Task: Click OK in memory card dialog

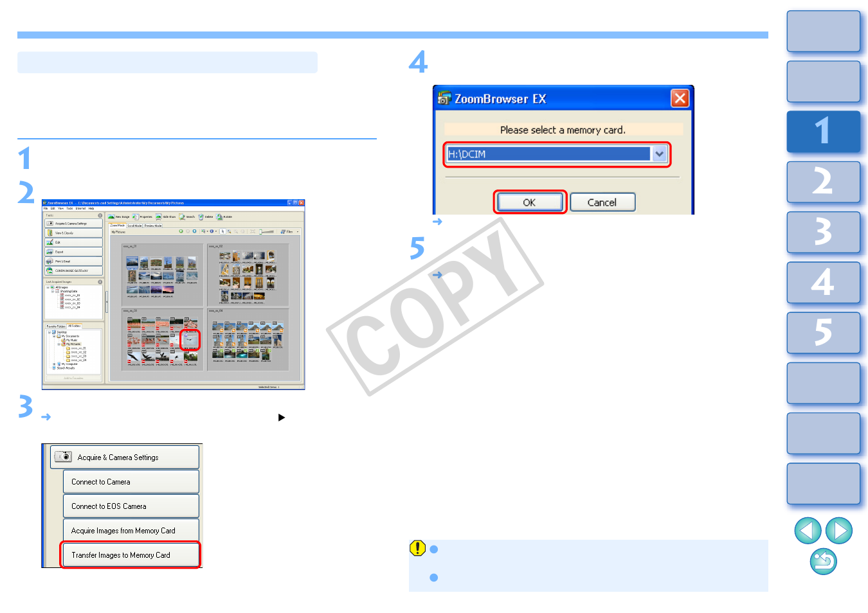Action: click(x=529, y=202)
